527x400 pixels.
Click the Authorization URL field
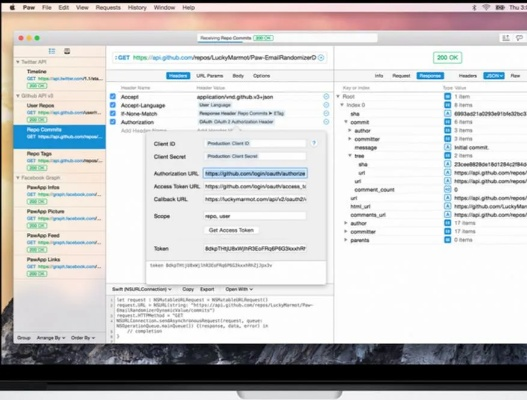255,173
